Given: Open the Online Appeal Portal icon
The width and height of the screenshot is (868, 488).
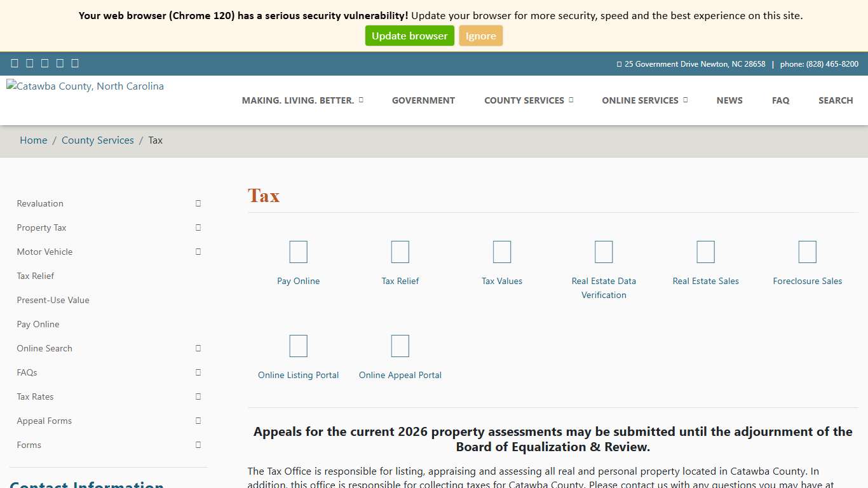Looking at the screenshot, I should point(400,346).
